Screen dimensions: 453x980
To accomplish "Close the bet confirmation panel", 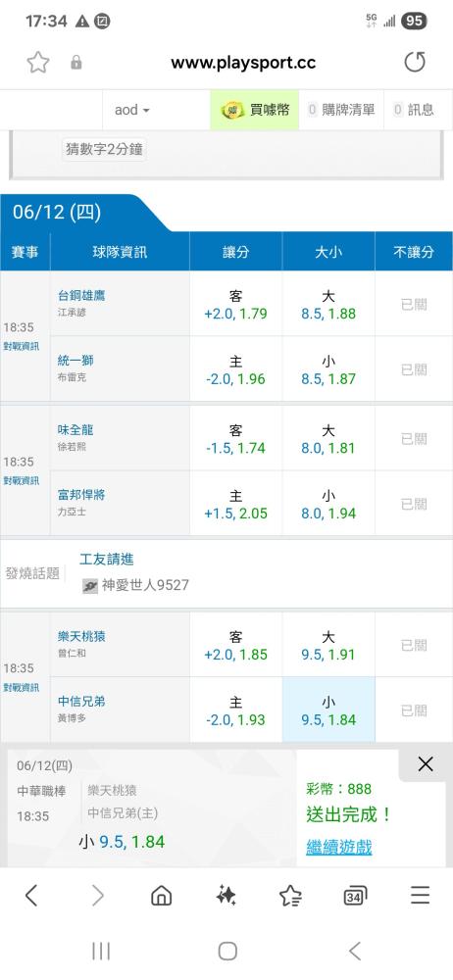I will point(426,763).
